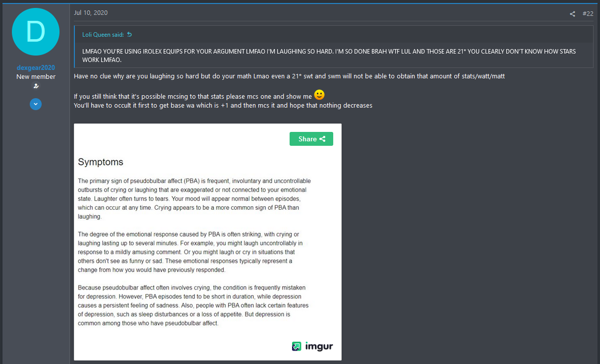Expand the quoted LMFAO text block
This screenshot has height=364, width=600.
point(334,55)
